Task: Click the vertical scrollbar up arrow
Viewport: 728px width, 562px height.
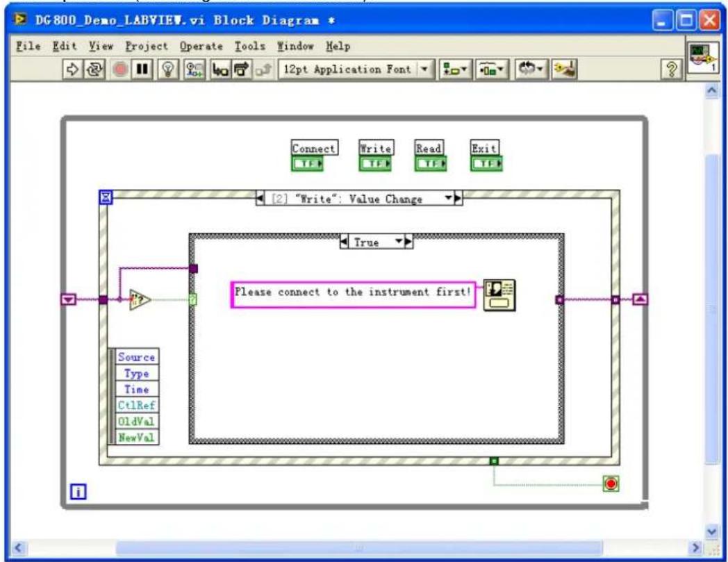Action: (x=712, y=91)
